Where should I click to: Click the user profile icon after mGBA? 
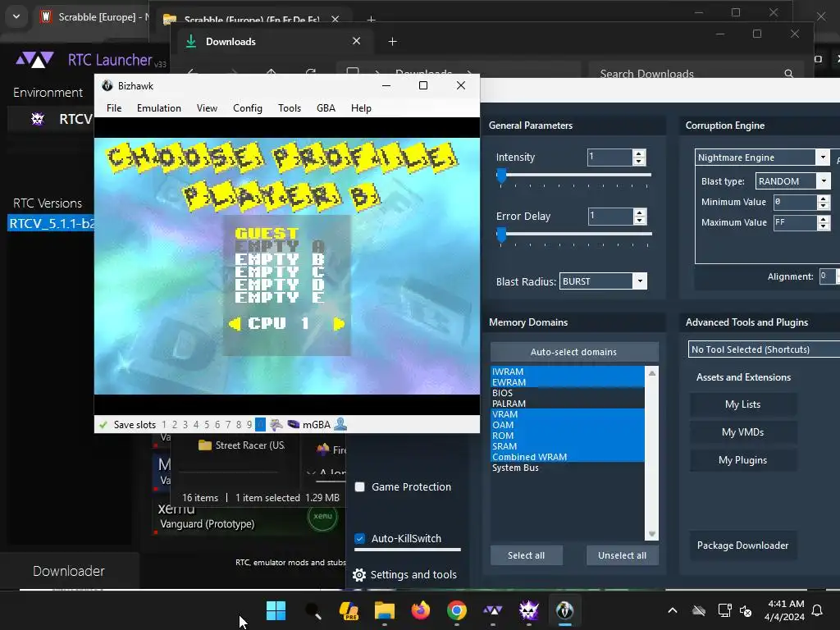[x=340, y=424]
